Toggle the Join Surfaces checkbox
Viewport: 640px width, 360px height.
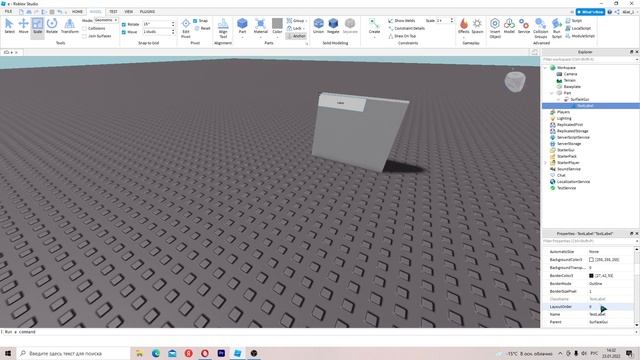(x=84, y=36)
